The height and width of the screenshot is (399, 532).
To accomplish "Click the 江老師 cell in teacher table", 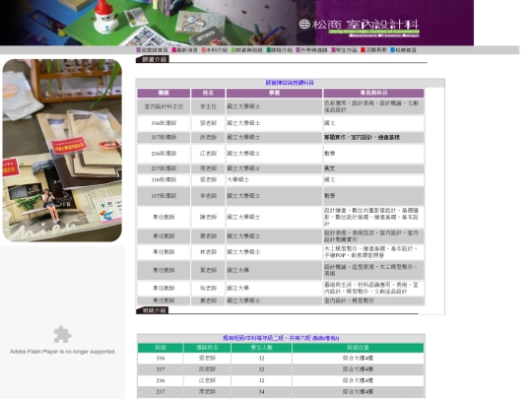I will pos(208,154).
